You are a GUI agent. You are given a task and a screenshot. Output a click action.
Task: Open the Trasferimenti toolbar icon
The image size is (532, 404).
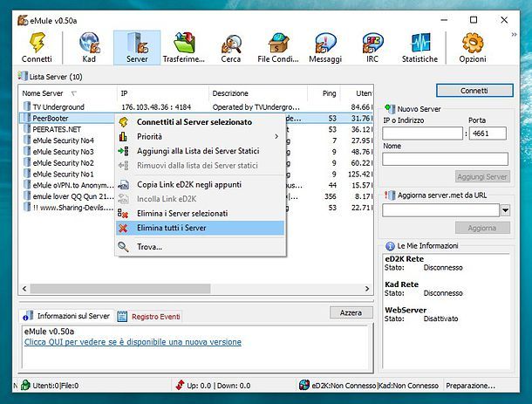coord(184,43)
